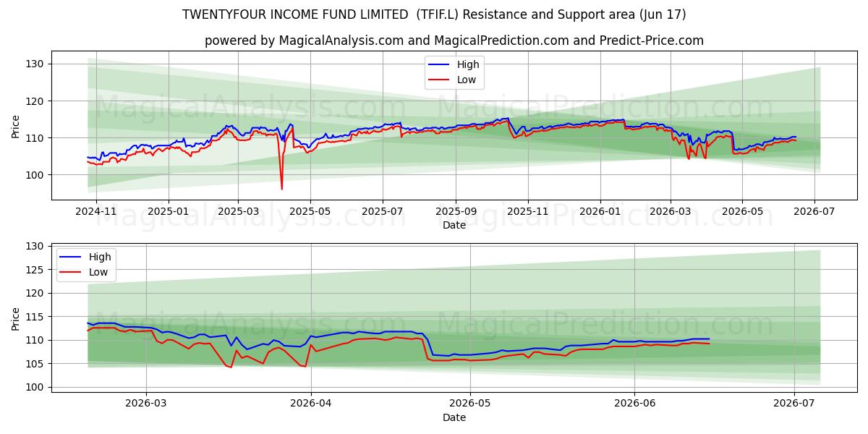This screenshot has height=434, width=868.
Task: Click the 125 y-axis tick in the bottom chart
Action: tap(35, 270)
